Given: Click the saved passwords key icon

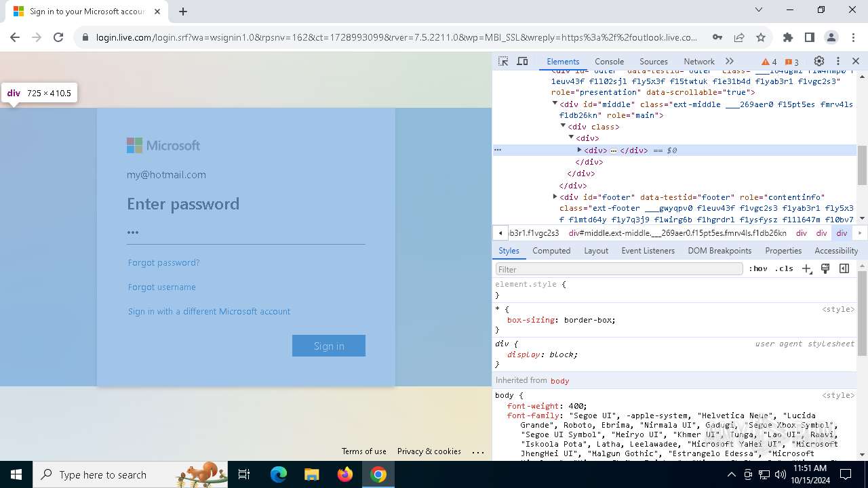Looking at the screenshot, I should pyautogui.click(x=717, y=37).
